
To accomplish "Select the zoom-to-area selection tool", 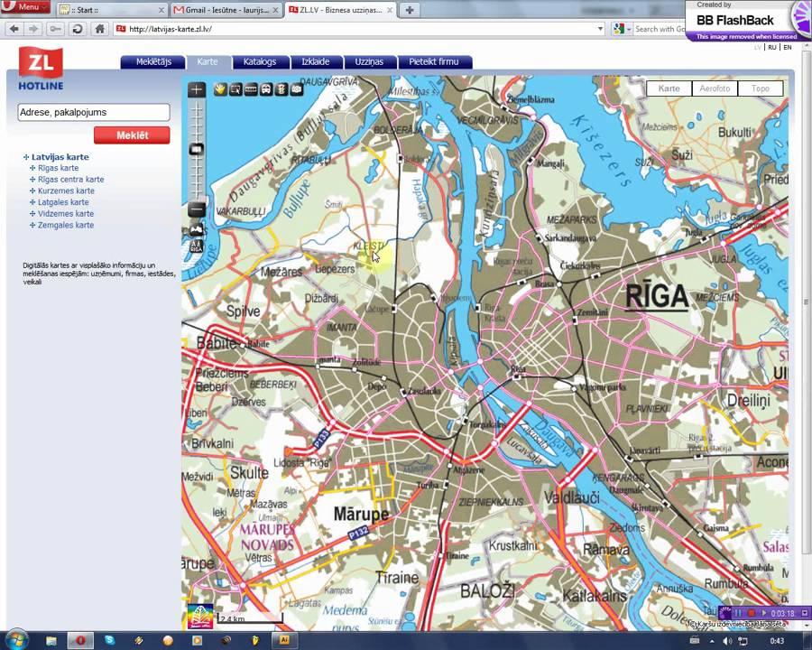I will pos(235,89).
